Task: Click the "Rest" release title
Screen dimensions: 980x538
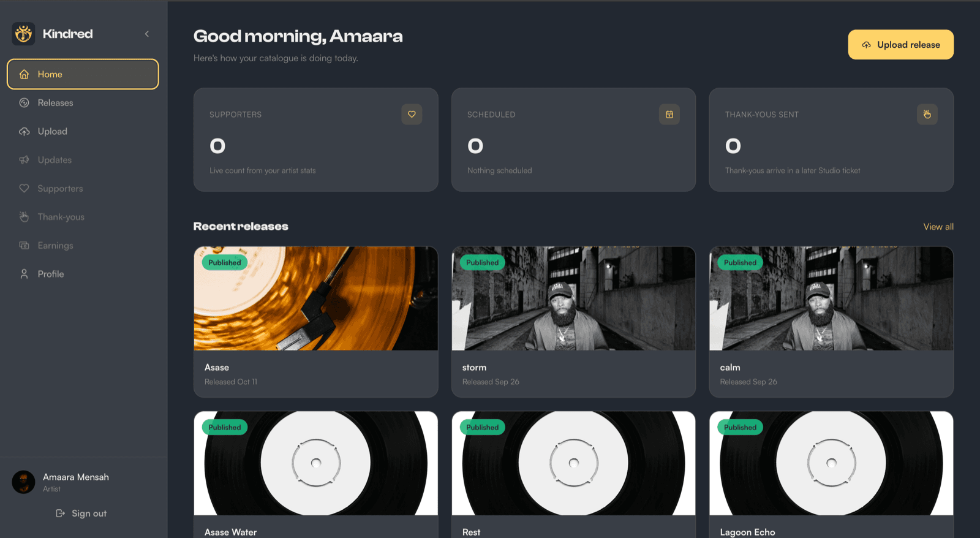Action: pyautogui.click(x=472, y=532)
